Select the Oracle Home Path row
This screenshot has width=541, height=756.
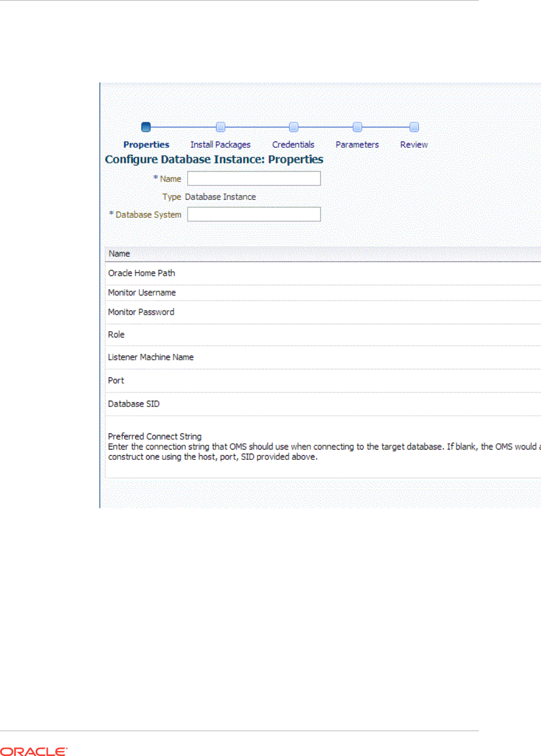(x=323, y=273)
